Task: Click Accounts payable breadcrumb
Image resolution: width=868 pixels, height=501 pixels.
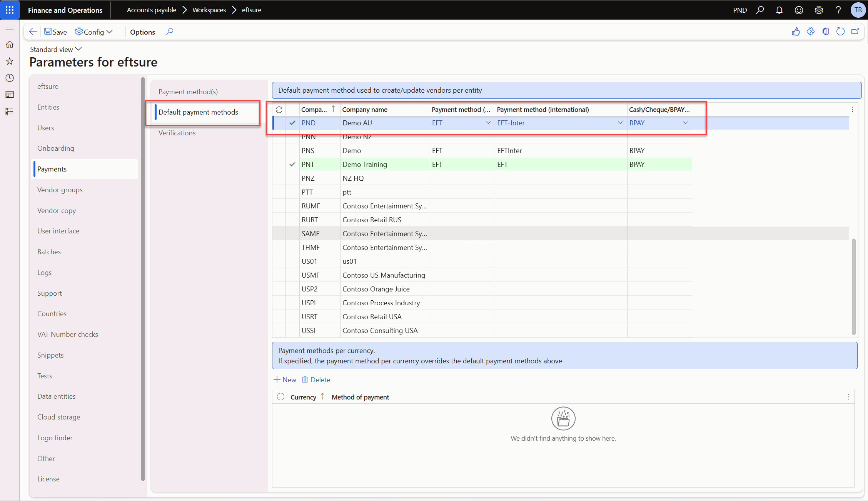Action: point(152,10)
